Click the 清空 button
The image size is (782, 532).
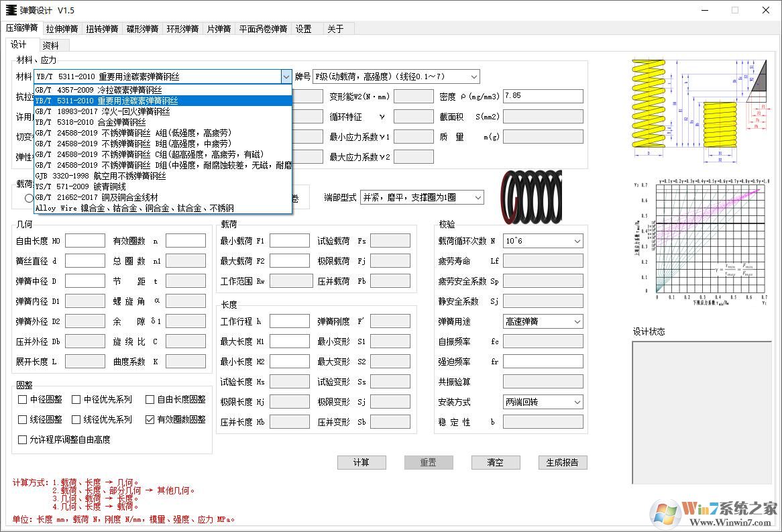click(495, 462)
